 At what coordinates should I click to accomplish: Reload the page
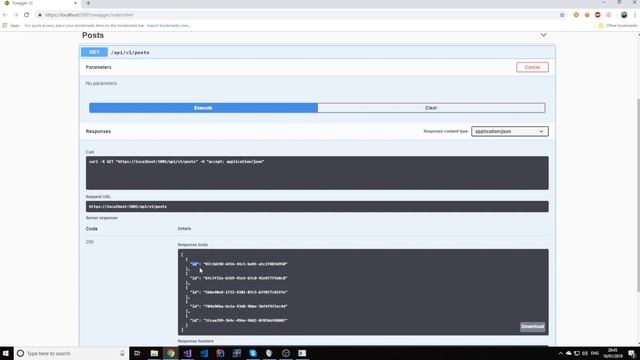tap(27, 15)
